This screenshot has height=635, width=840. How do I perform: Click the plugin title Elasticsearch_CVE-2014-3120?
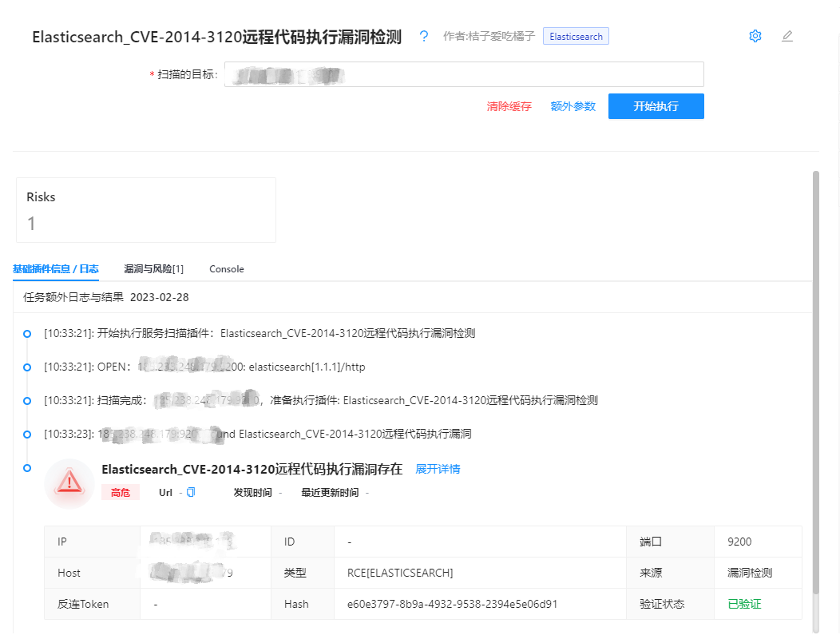tap(217, 37)
